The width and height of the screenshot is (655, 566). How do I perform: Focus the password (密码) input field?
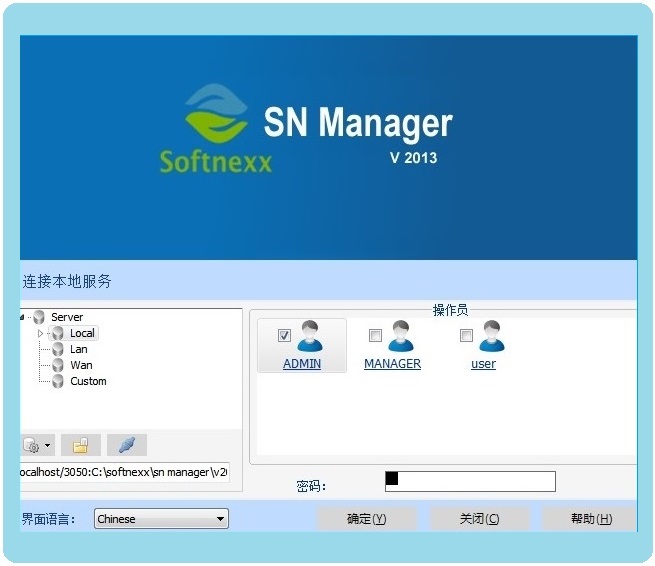tap(470, 482)
